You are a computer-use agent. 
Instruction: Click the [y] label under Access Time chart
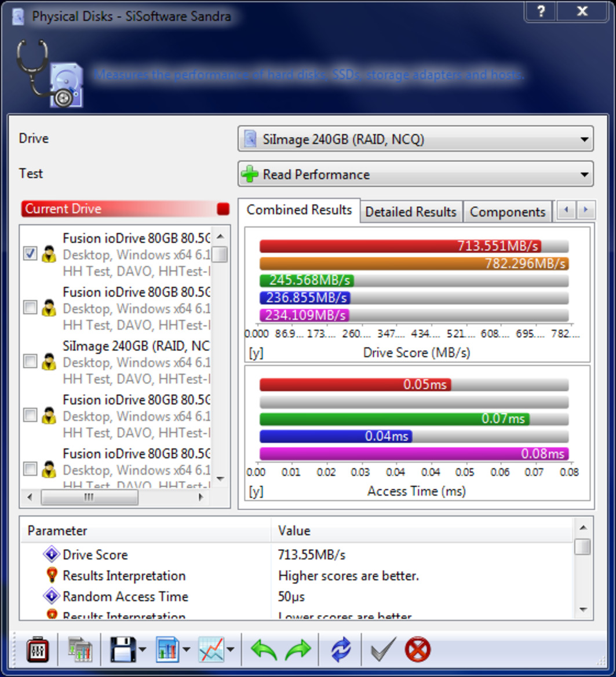coord(256,492)
